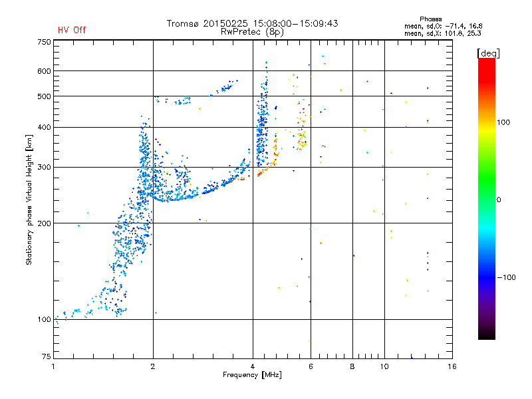The height and width of the screenshot is (399, 532).
Task: Click the "Stationary phase Virtual Height [km]" axis label
Action: (x=29, y=199)
